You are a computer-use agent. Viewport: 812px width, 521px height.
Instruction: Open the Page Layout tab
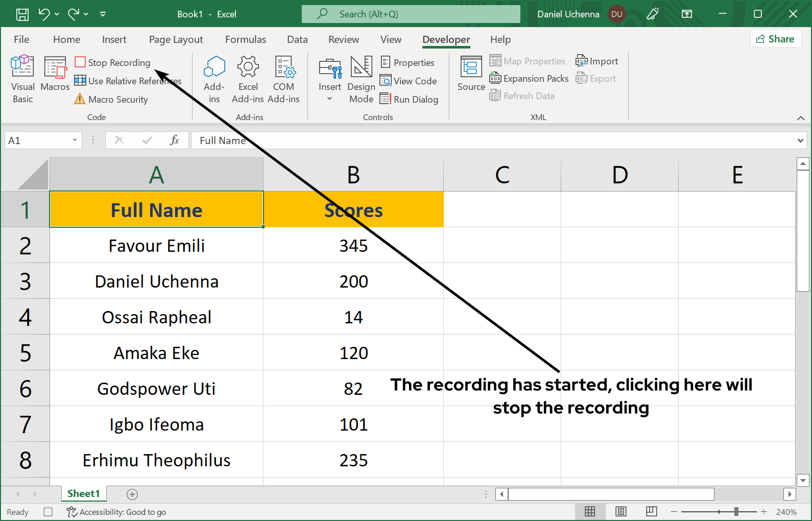176,39
